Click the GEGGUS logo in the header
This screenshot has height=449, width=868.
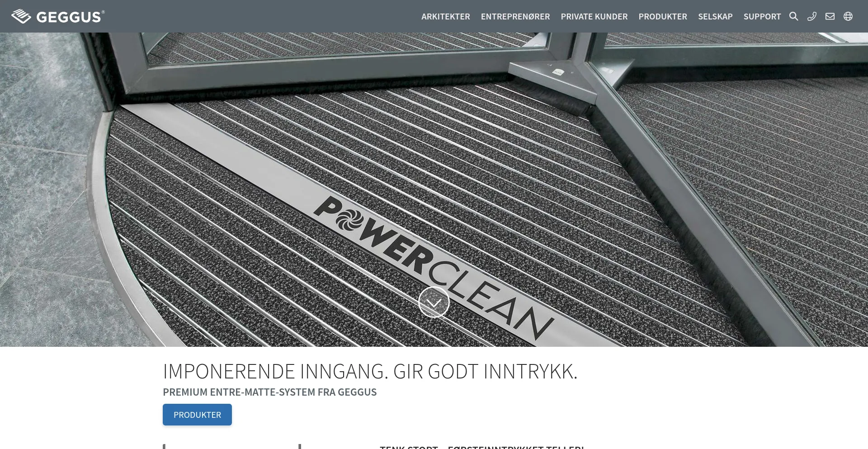[x=58, y=16]
